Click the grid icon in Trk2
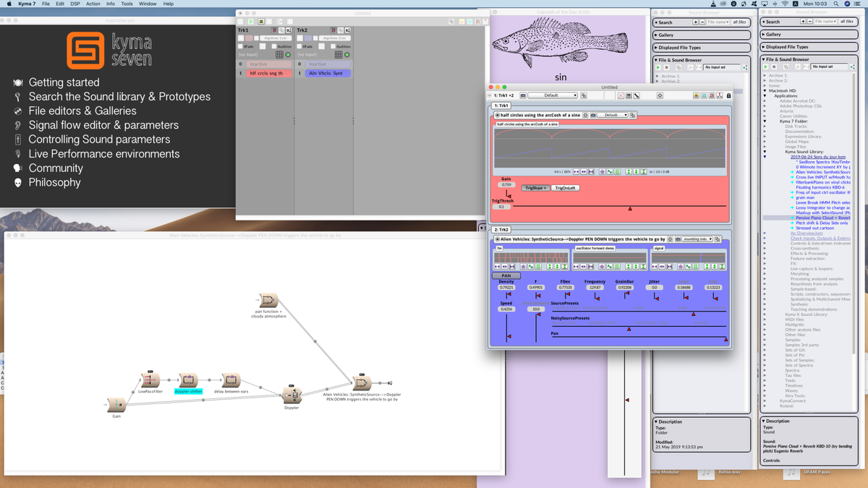The height and width of the screenshot is (488, 868). coord(339,54)
